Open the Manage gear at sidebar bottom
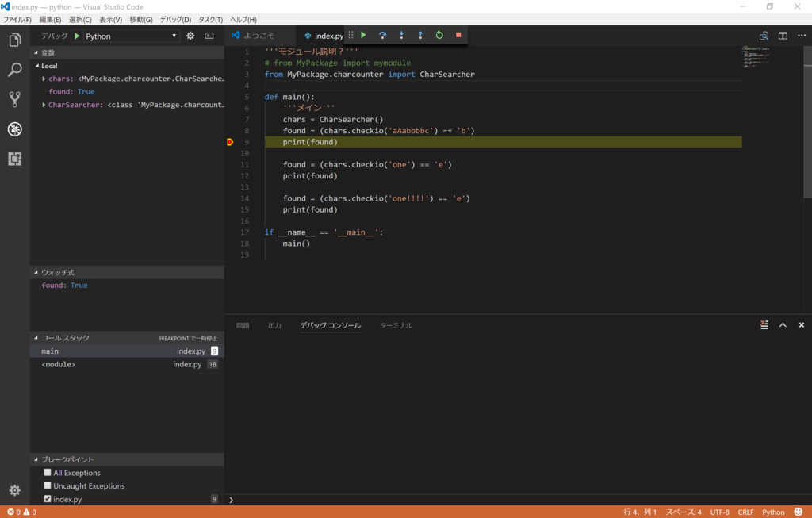Screen dimensions: 812x518 pyautogui.click(x=14, y=490)
